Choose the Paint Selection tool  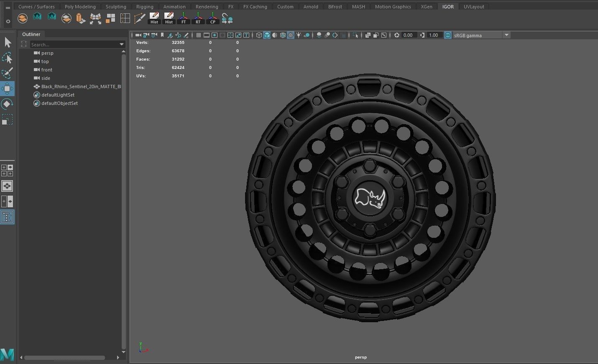8,73
